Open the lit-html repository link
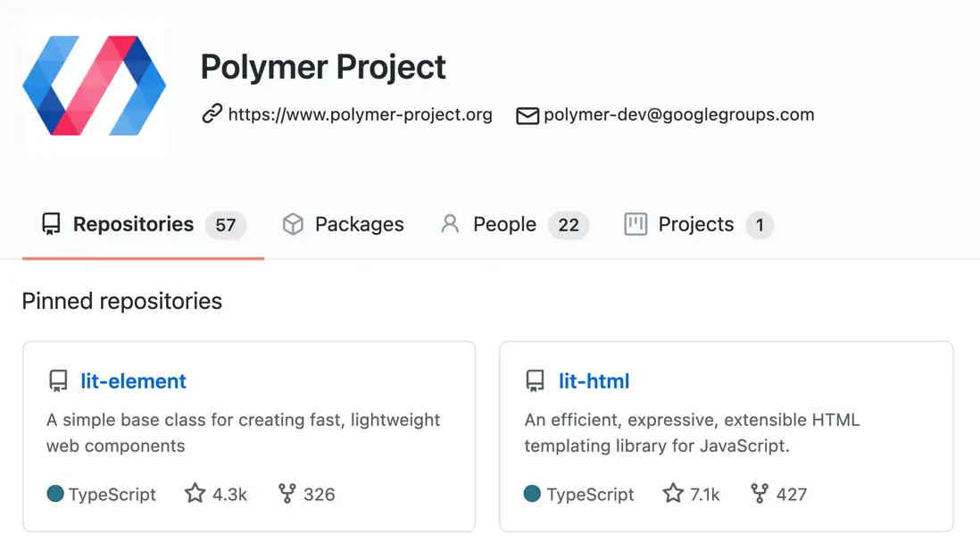The width and height of the screenshot is (980, 559). click(x=594, y=381)
